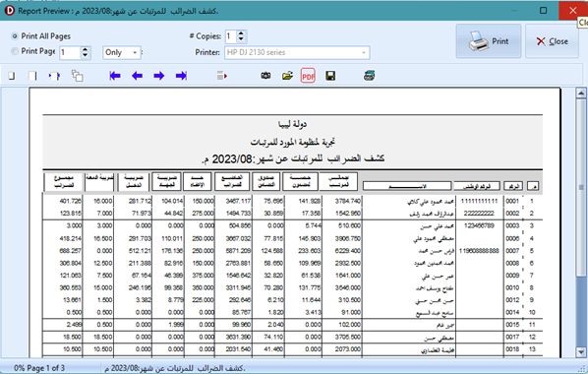The height and width of the screenshot is (374, 588).
Task: Jump to the last page arrow
Action: tap(181, 76)
